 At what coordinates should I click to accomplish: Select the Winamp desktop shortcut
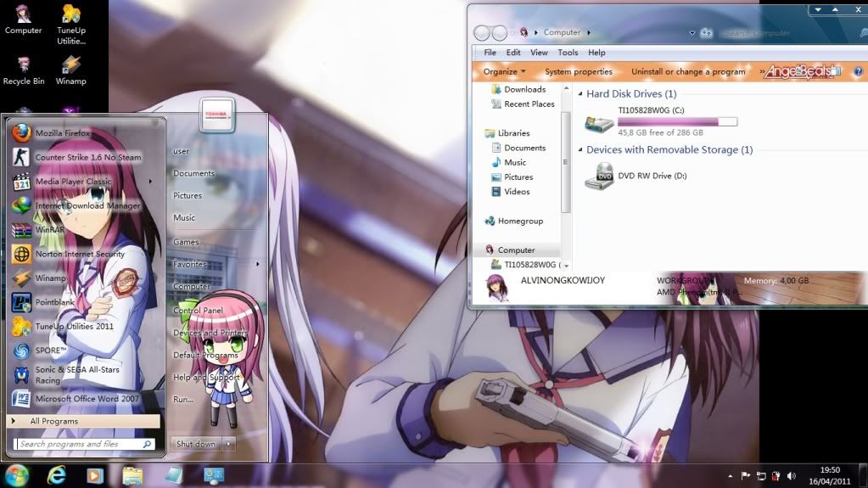tap(71, 70)
